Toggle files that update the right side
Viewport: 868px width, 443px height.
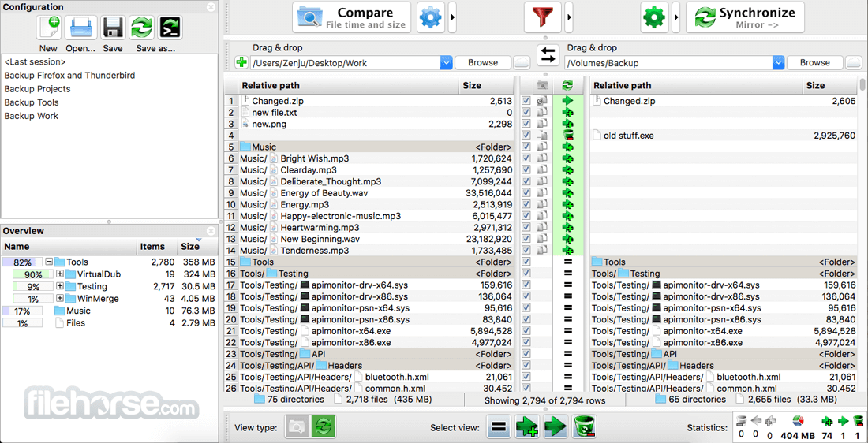coord(555,427)
